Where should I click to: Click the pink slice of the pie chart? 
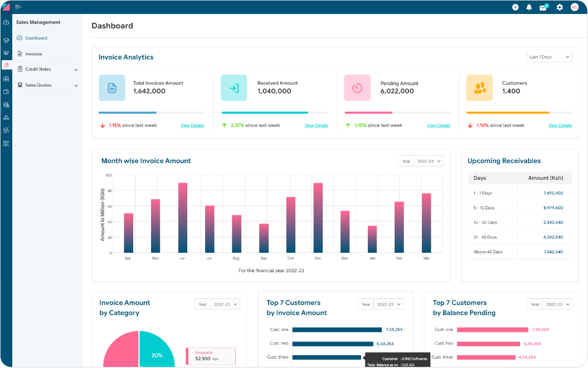click(122, 350)
